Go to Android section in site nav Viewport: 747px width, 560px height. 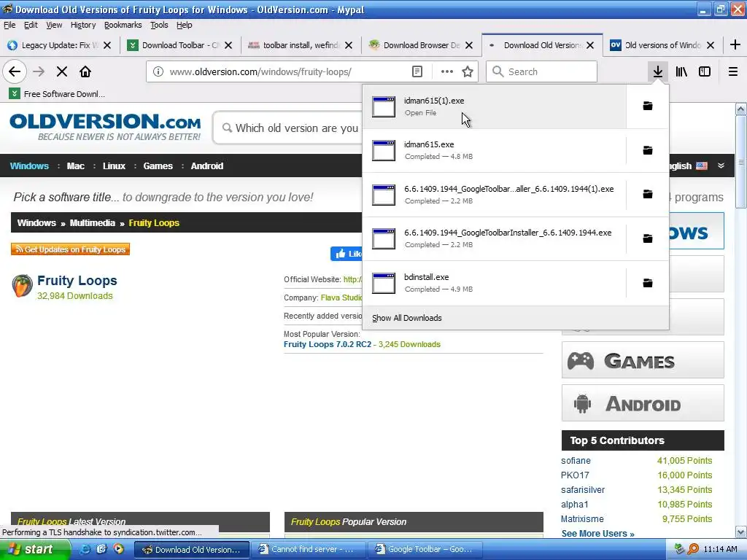click(206, 166)
